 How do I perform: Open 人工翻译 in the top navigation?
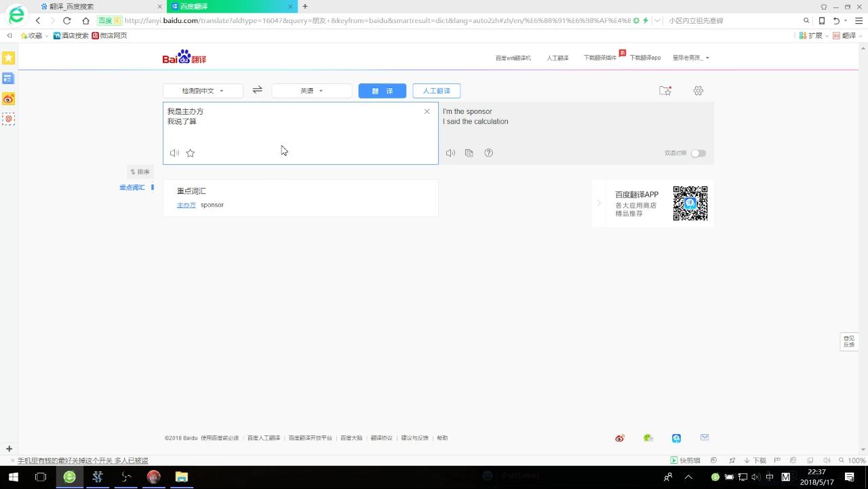pos(557,58)
